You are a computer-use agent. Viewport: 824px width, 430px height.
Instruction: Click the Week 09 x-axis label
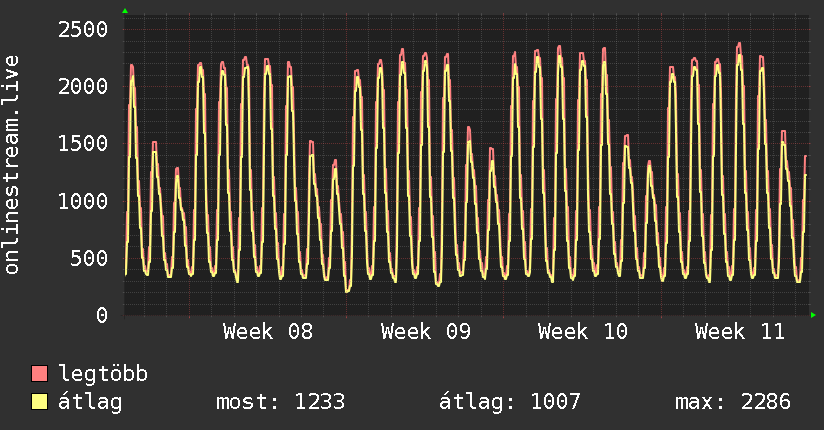tap(425, 332)
